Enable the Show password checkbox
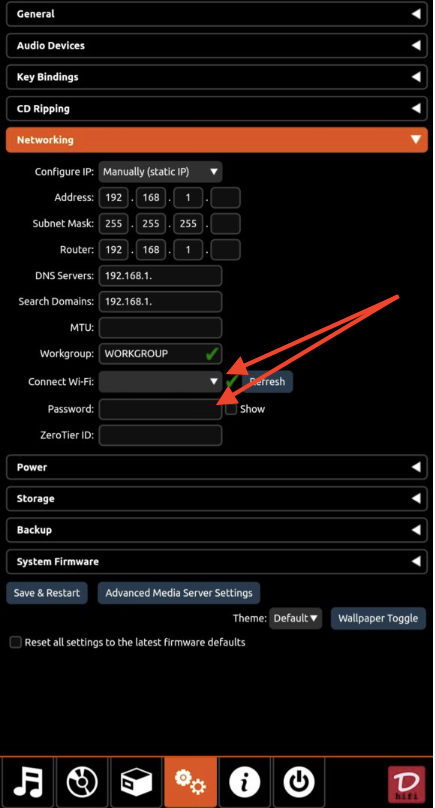This screenshot has height=808, width=435. [x=231, y=409]
